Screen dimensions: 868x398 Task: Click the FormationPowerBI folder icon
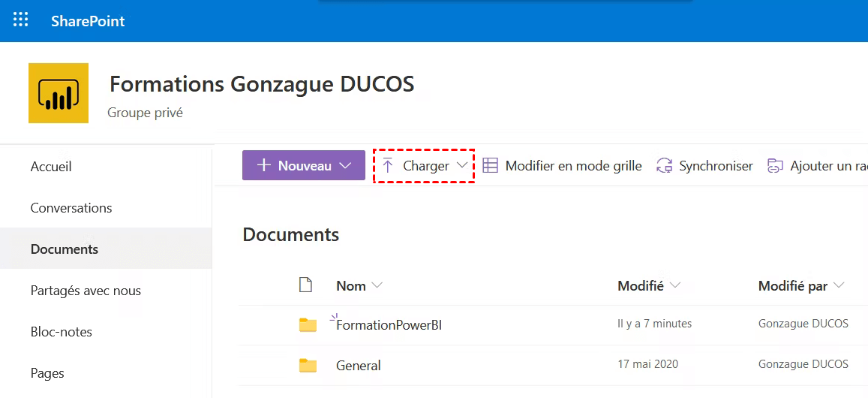click(308, 324)
